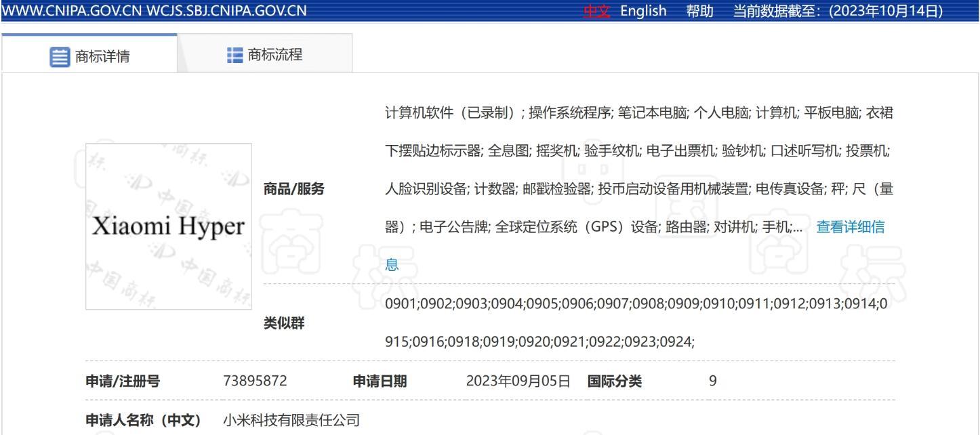
Task: Switch language to English
Action: (643, 11)
